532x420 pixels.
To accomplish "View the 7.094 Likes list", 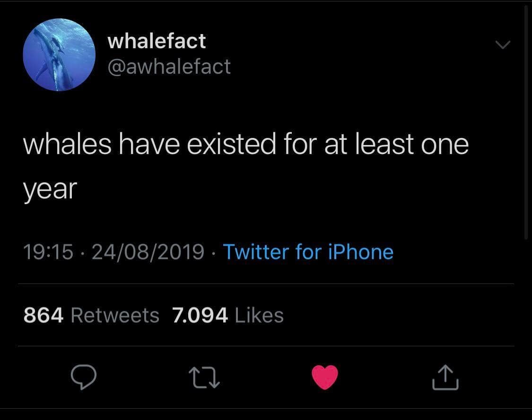I will coord(228,315).
